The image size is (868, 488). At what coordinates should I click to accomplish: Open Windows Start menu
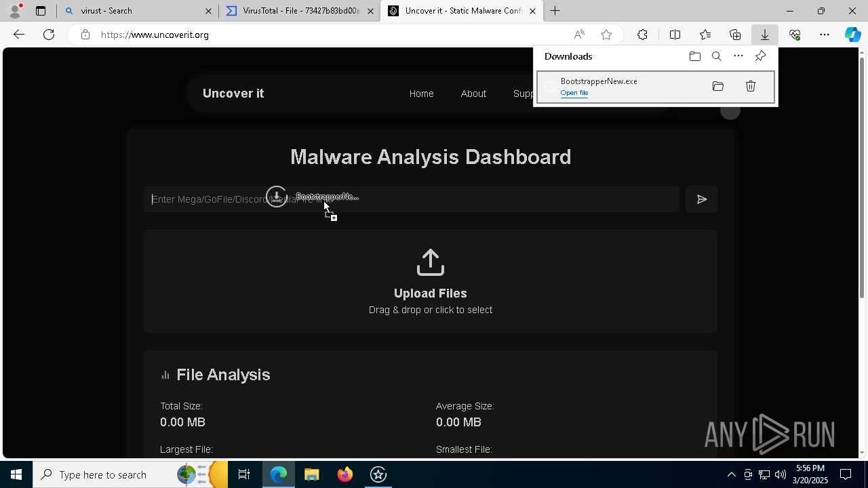pyautogui.click(x=16, y=474)
